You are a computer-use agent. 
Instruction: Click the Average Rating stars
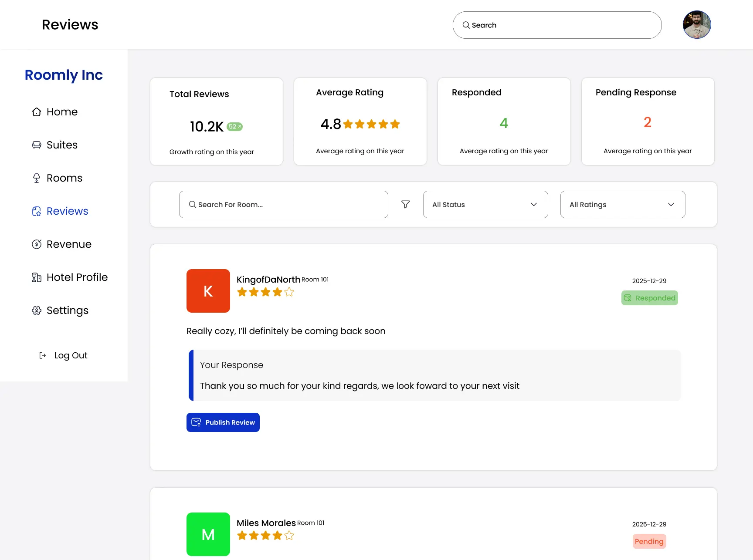pos(372,124)
